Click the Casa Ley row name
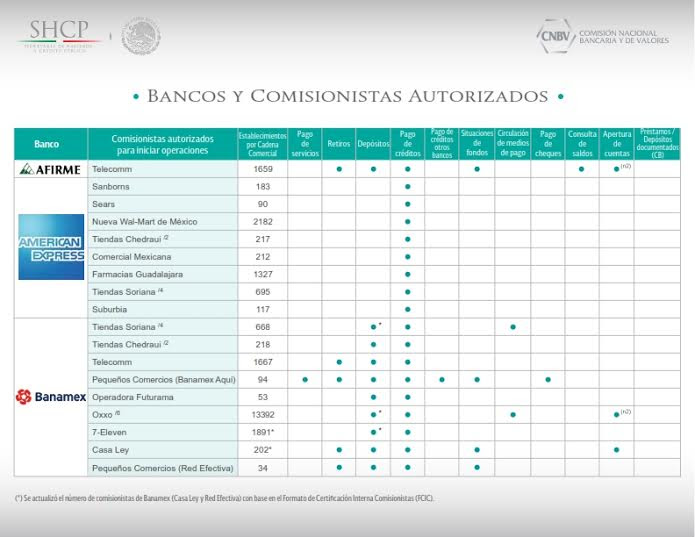 110,450
